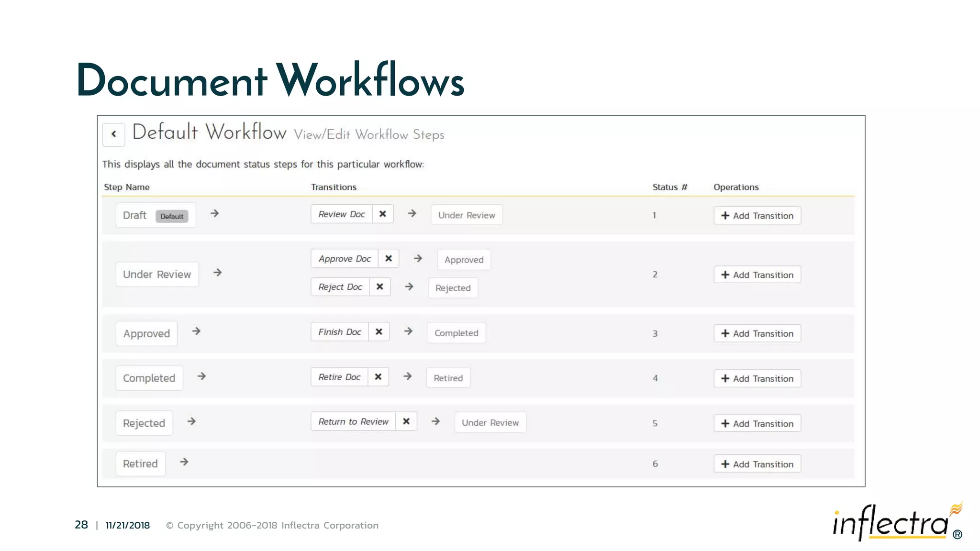Select the Retired step name
Viewport: 980px width, 551px height.
[141, 463]
